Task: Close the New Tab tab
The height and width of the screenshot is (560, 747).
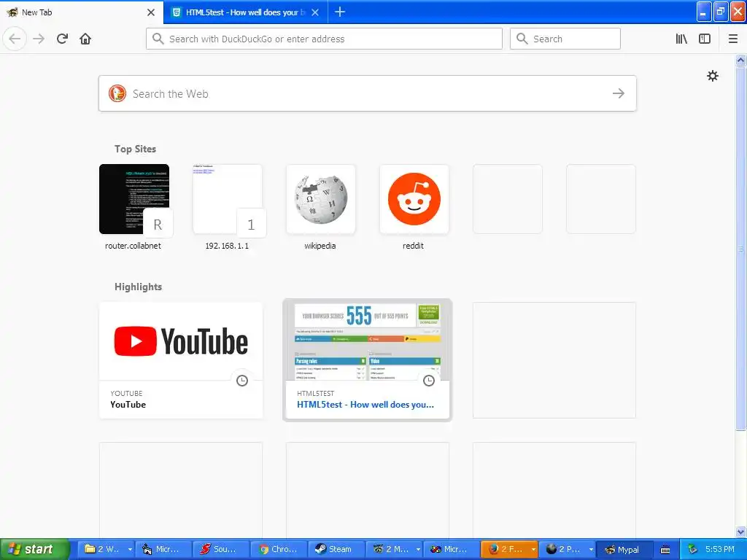Action: click(x=150, y=12)
